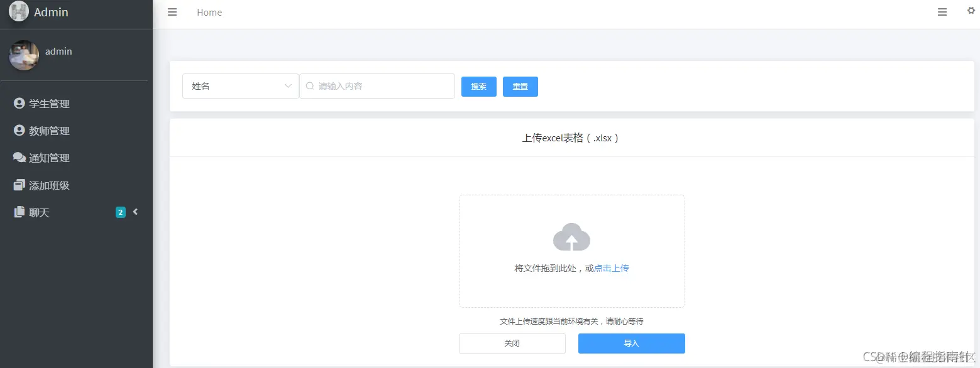Open the settings gear icon
This screenshot has height=368, width=980.
click(971, 11)
